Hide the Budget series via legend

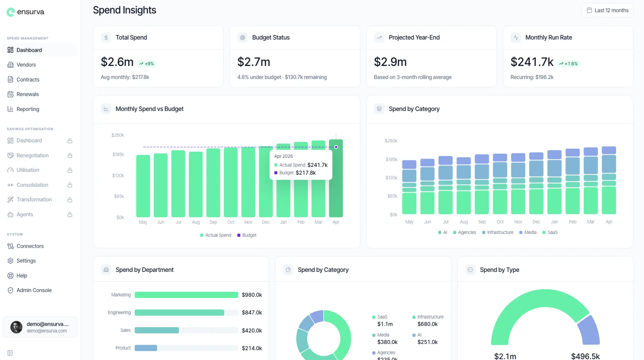(247, 235)
